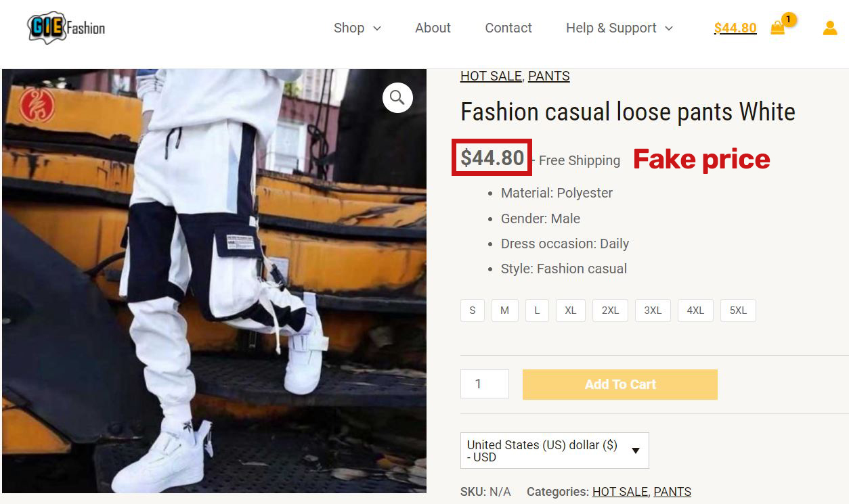This screenshot has width=849, height=504.
Task: Open the HOT SALE category link
Action: click(x=491, y=76)
